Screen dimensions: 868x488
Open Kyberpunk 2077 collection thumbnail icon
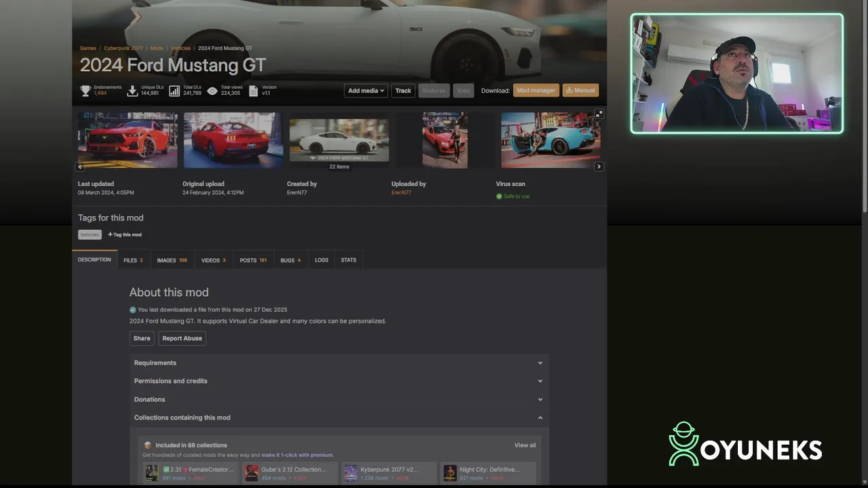pyautogui.click(x=351, y=472)
